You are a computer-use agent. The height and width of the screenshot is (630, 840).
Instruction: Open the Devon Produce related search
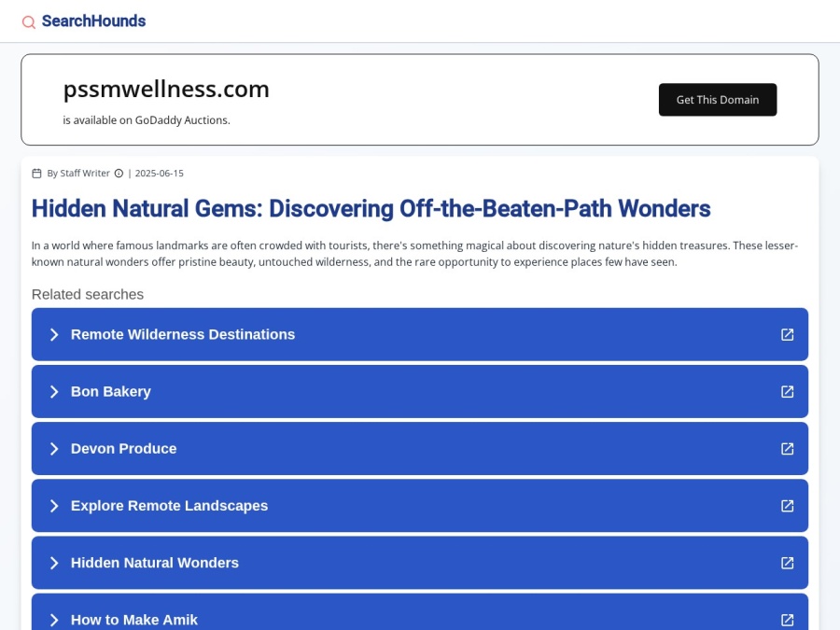click(419, 448)
